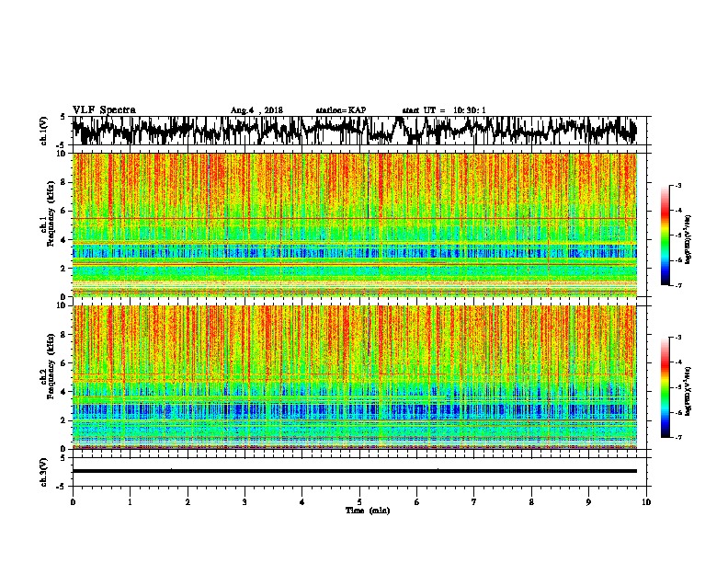This screenshot has height=563, width=728.
Task: Click the "ch.3(V)" axis label
Action: (x=43, y=473)
